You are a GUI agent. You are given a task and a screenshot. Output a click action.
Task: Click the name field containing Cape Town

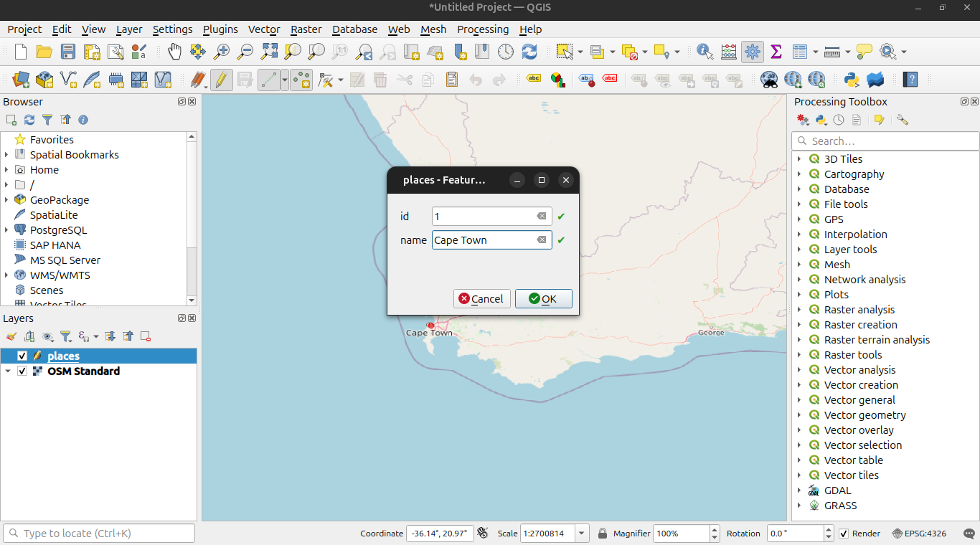[x=484, y=240]
